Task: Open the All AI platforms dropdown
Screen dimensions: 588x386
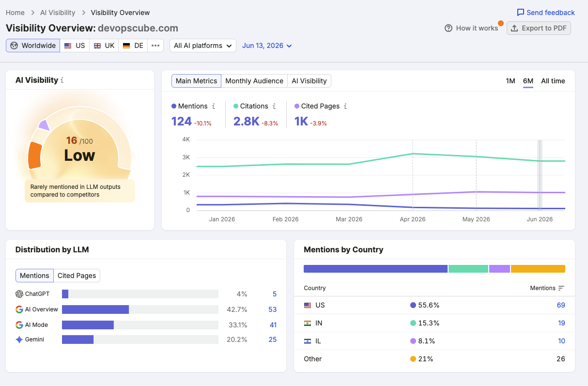Action: click(x=203, y=46)
